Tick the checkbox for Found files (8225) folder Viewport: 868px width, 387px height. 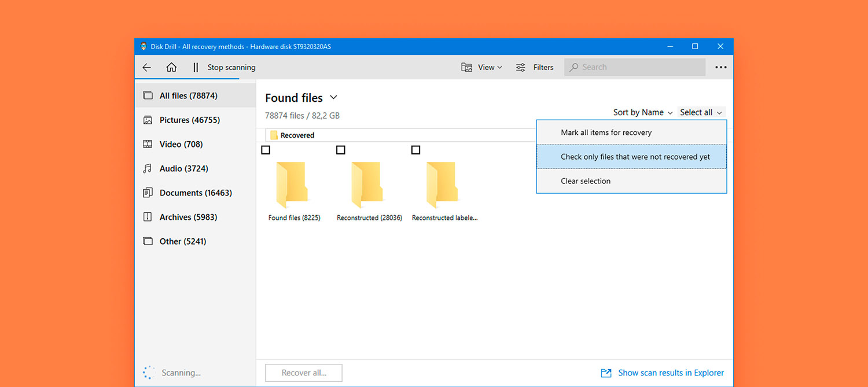(266, 150)
